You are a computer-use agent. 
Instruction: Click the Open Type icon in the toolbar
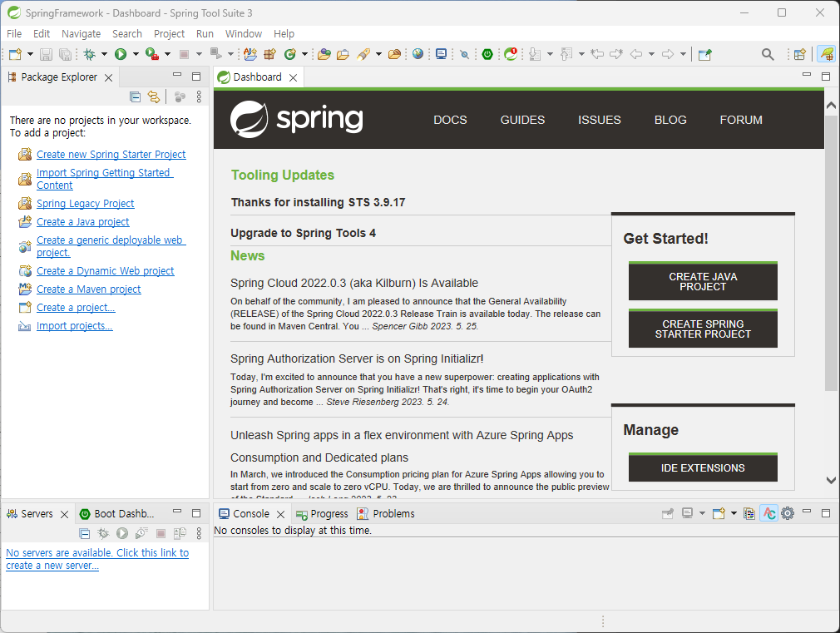[x=324, y=54]
